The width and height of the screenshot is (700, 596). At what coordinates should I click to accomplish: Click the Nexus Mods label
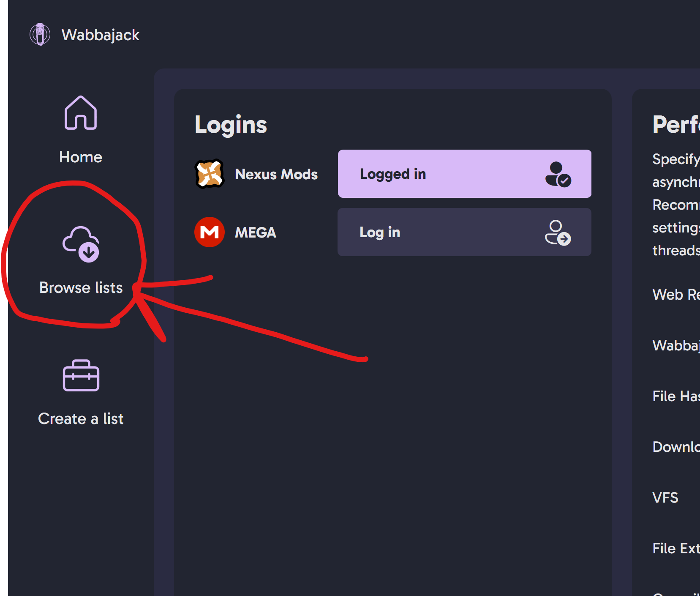(276, 174)
